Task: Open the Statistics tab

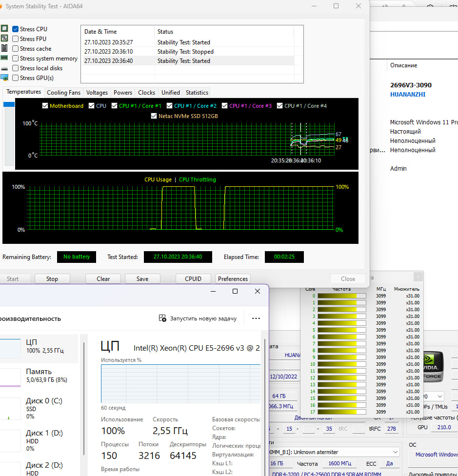Action: (x=197, y=93)
